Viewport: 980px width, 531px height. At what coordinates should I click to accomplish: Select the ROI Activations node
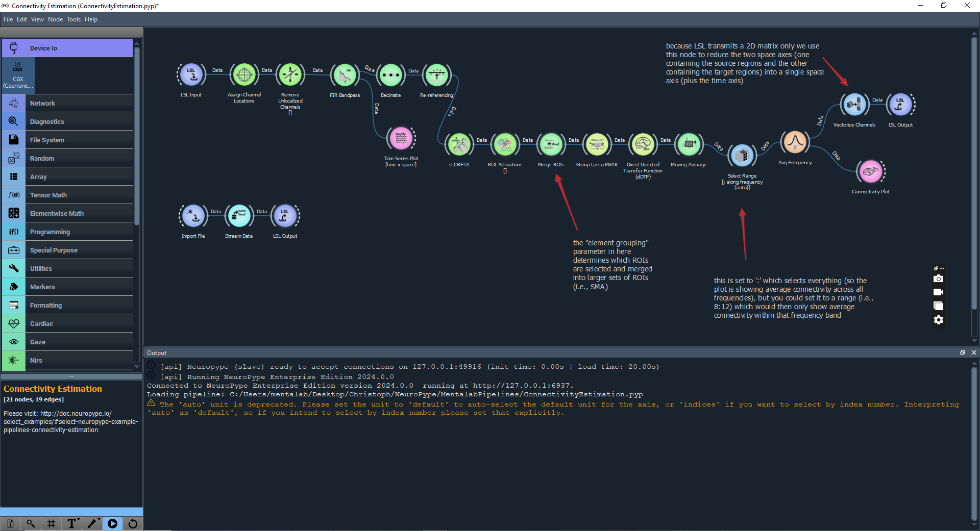tap(505, 144)
